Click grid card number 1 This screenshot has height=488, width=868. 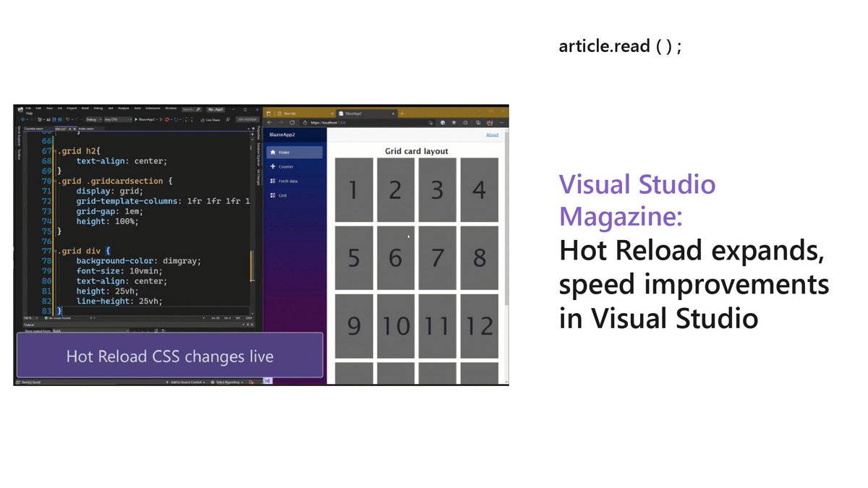tap(354, 189)
